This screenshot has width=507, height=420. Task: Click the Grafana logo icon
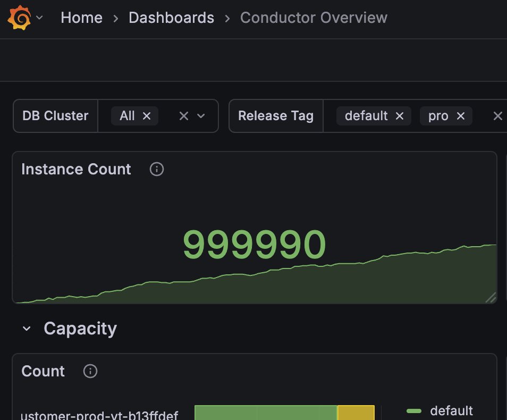[20, 18]
